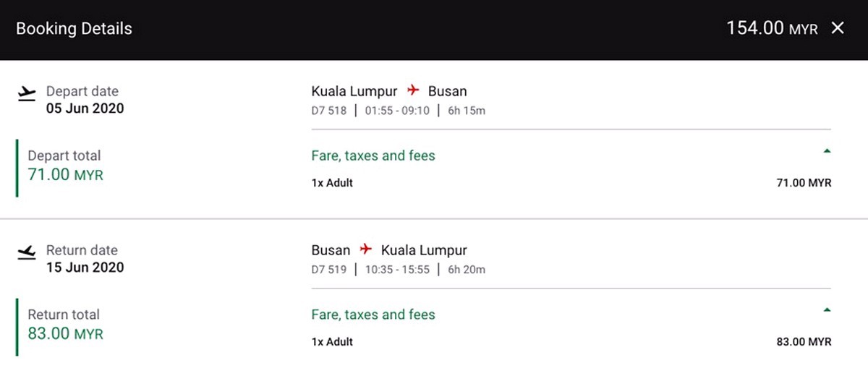
Task: Click the Depart total 71.00 MYR amount
Action: click(x=65, y=175)
